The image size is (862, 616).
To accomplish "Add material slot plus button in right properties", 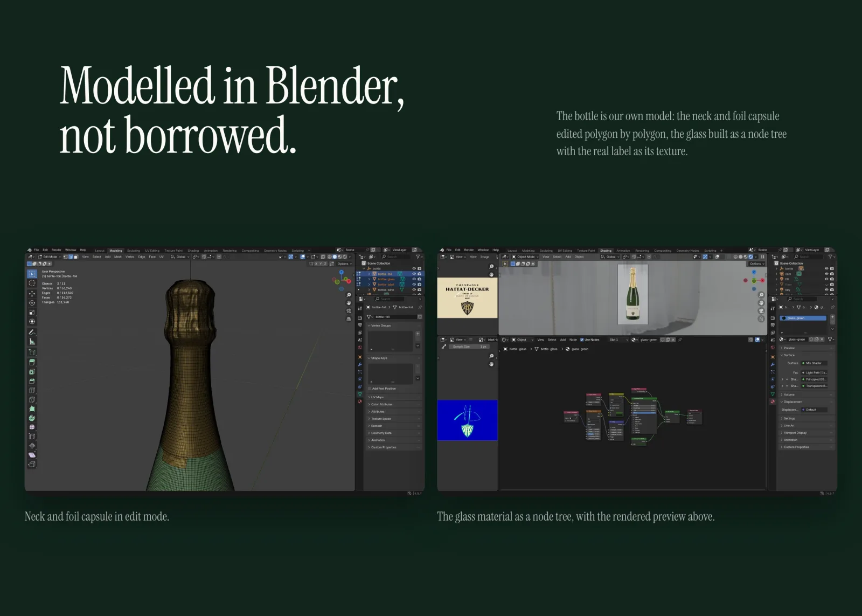I will [x=832, y=317].
